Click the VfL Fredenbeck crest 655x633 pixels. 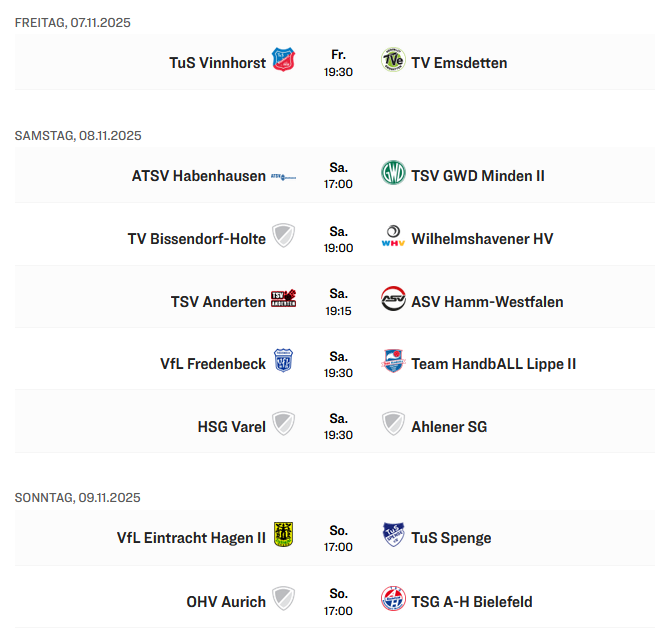(x=284, y=362)
